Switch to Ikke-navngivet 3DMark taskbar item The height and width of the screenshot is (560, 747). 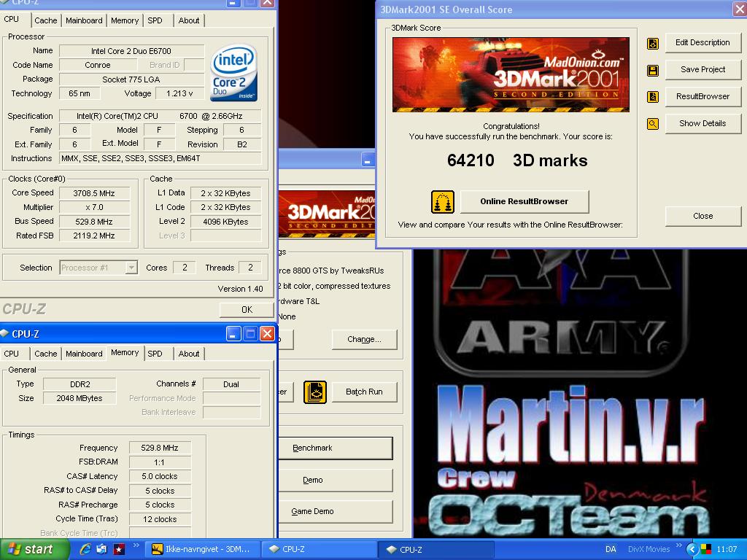tap(204, 550)
